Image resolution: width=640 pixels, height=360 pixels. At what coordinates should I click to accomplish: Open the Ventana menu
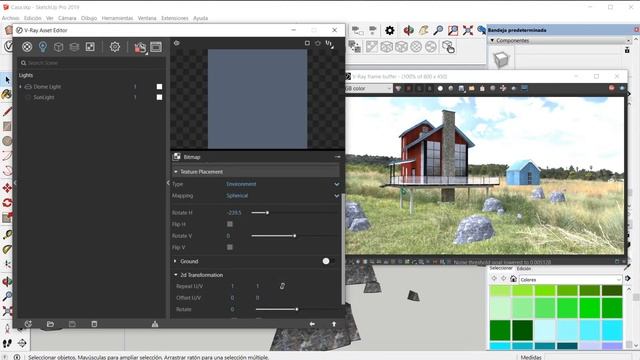tap(147, 18)
